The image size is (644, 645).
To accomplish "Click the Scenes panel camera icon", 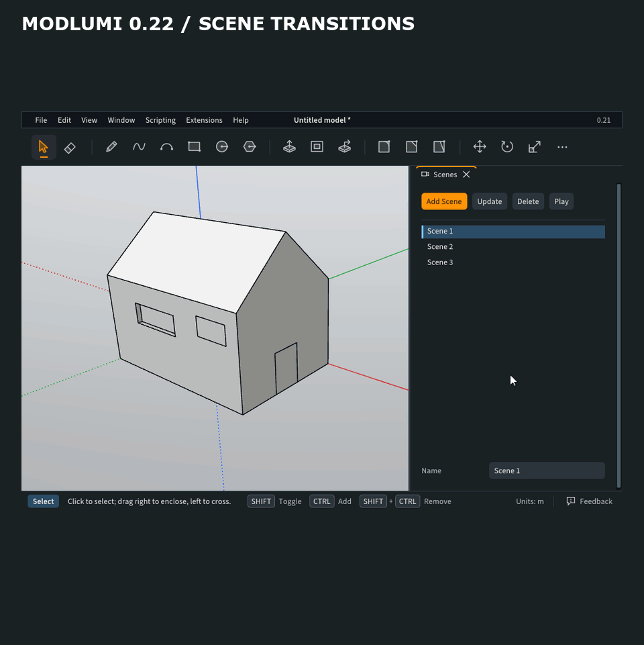I will pyautogui.click(x=425, y=175).
